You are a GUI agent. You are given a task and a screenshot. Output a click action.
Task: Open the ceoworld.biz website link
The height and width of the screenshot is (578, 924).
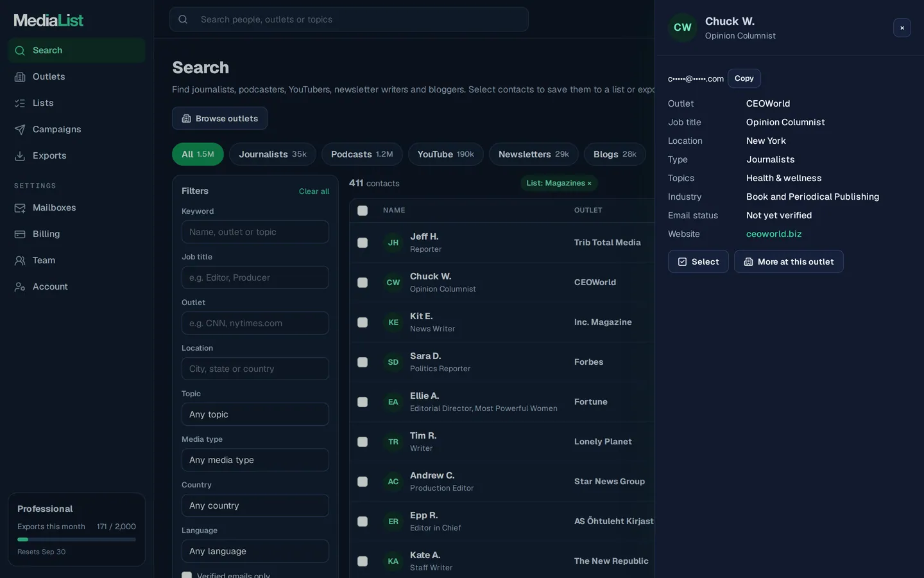pos(774,234)
